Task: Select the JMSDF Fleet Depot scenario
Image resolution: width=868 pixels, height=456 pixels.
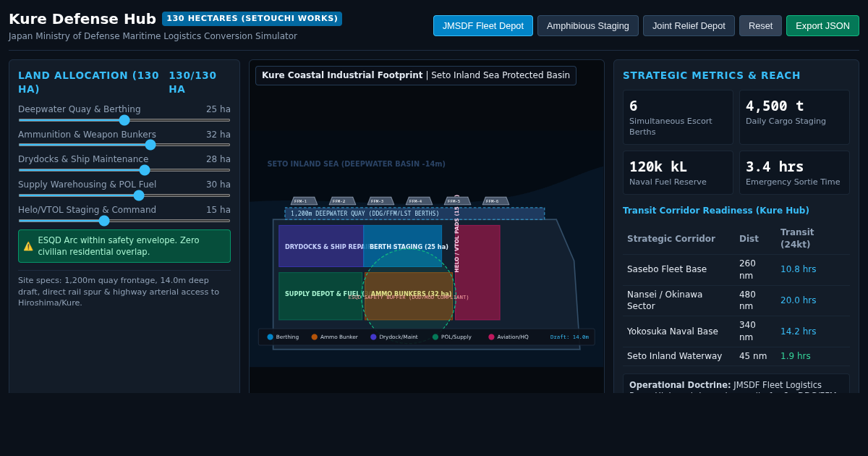Action: pyautogui.click(x=483, y=26)
